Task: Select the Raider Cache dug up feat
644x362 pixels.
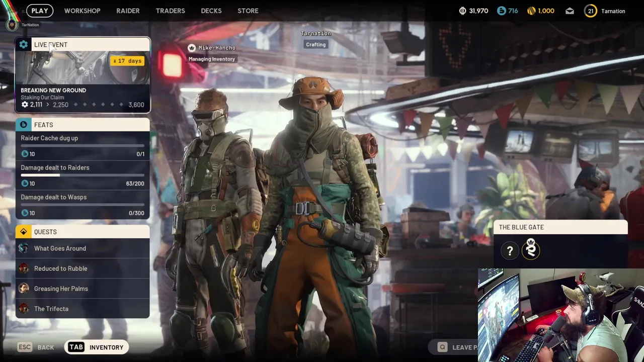Action: pos(83,146)
